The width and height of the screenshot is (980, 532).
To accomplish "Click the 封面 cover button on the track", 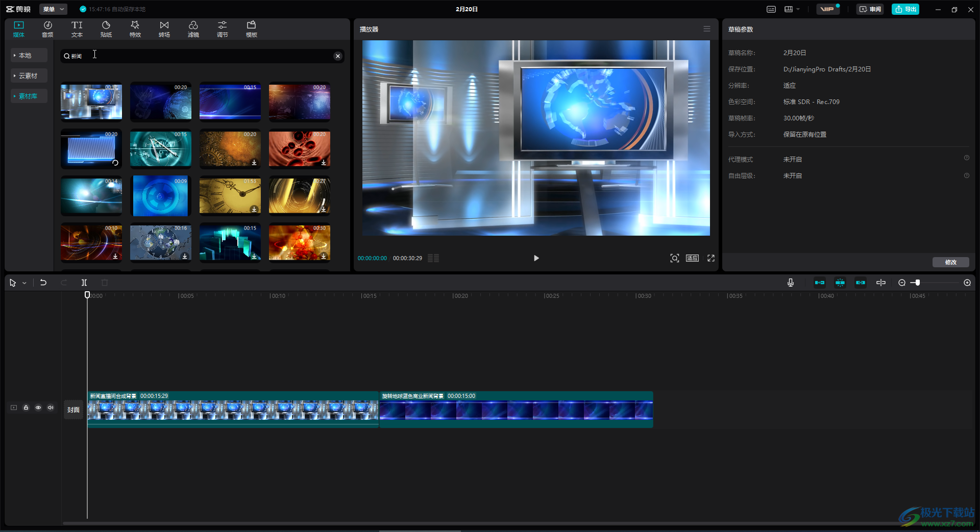I will 73,410.
